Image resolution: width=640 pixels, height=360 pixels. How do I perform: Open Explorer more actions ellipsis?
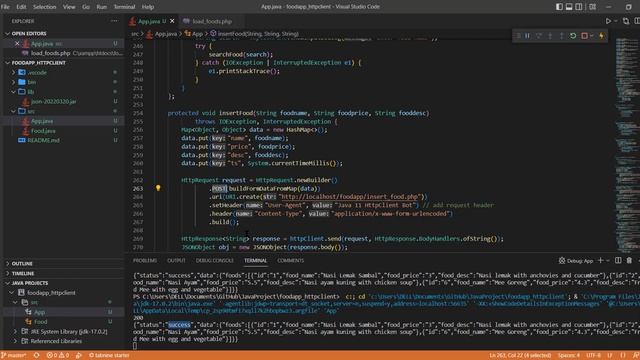(x=114, y=21)
